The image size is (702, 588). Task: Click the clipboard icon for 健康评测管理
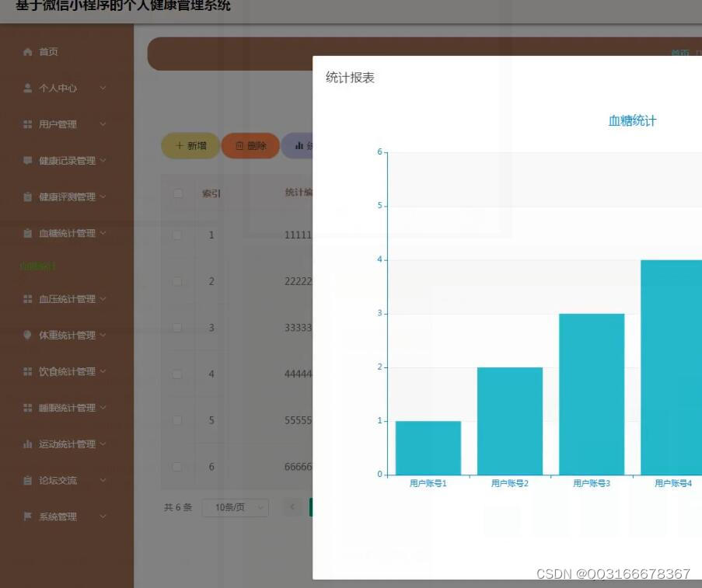click(x=28, y=197)
